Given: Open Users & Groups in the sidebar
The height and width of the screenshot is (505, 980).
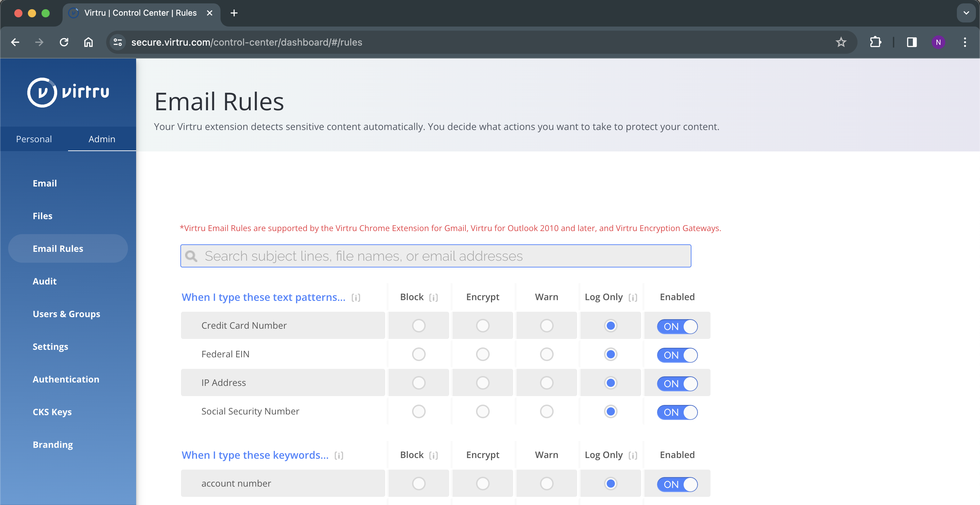Looking at the screenshot, I should click(x=67, y=314).
